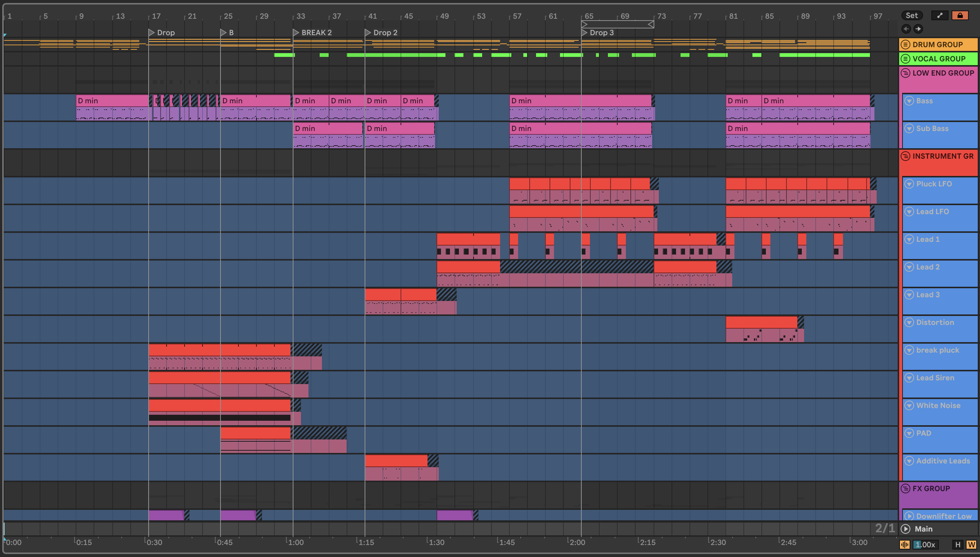The height and width of the screenshot is (557, 980).
Task: Click the loop brace end handle
Action: (x=651, y=24)
